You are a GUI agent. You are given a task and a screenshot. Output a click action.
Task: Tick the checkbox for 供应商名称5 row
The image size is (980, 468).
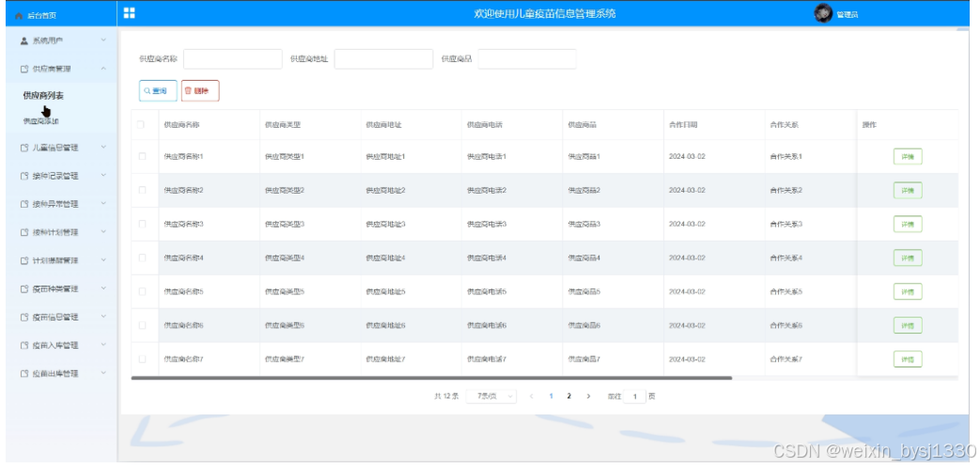[x=143, y=291]
